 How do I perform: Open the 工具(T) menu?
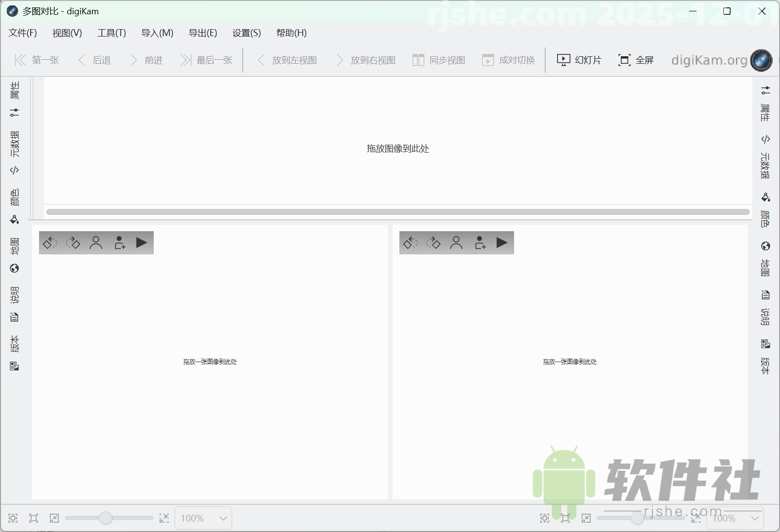(x=112, y=33)
